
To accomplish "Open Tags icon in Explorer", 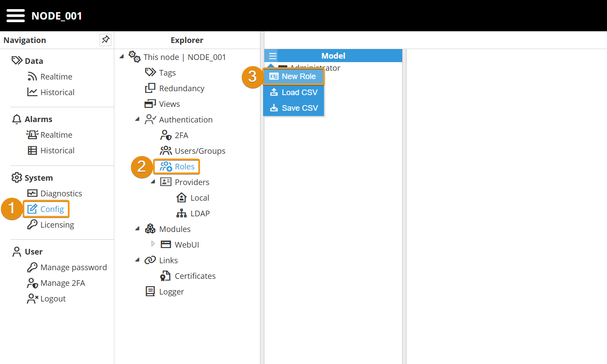I will tap(150, 73).
